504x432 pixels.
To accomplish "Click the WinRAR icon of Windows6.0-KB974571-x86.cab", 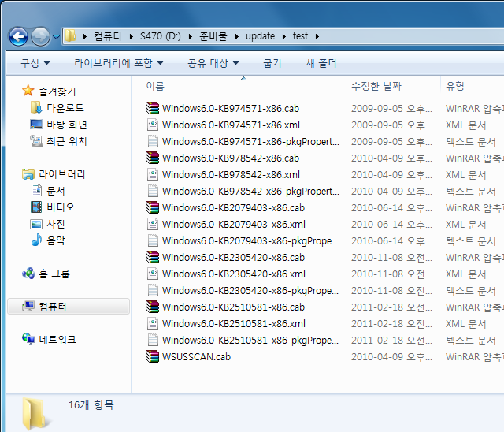I will click(153, 108).
